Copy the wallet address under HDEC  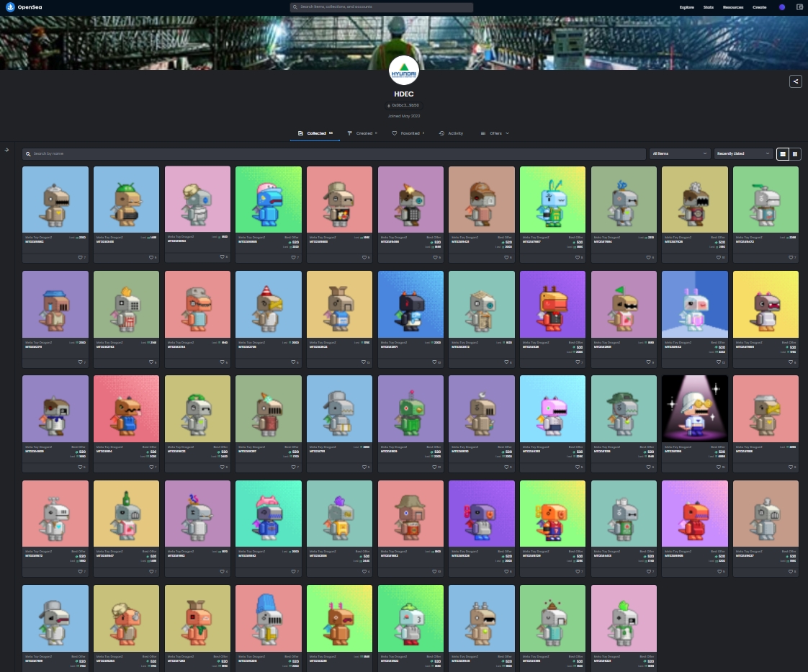403,105
